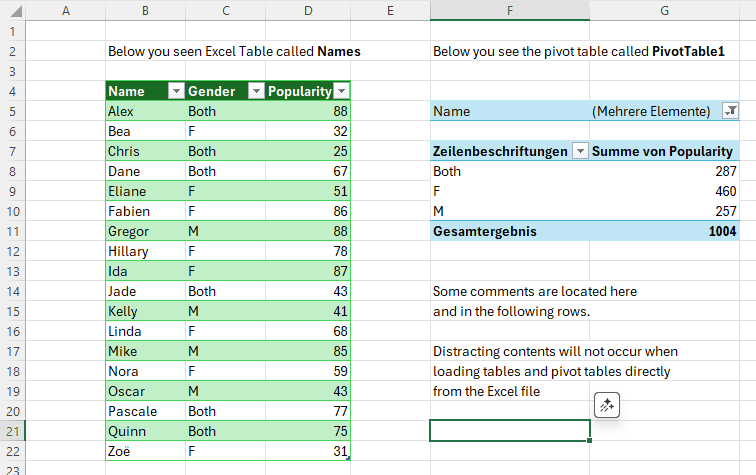Open the Name column filter dropdown
Screen dimensions: 756x475
176,91
